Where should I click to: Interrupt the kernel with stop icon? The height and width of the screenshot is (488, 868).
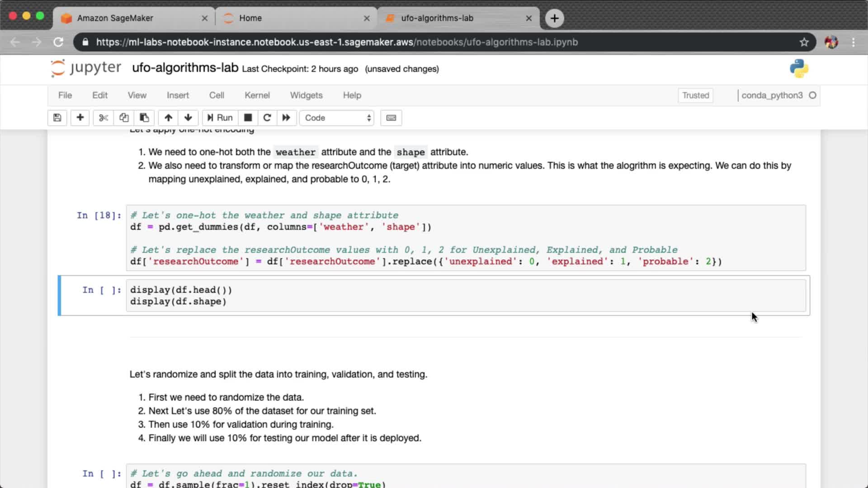pos(248,118)
